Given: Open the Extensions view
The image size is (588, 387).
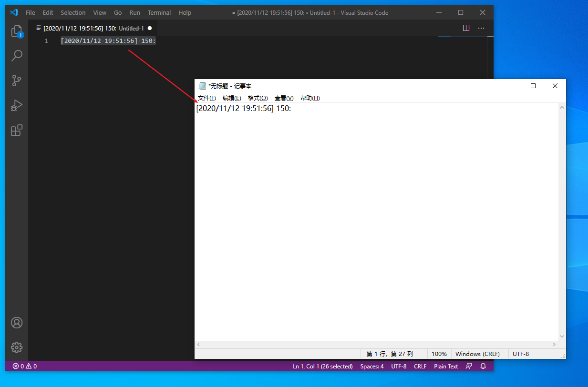Looking at the screenshot, I should point(17,130).
